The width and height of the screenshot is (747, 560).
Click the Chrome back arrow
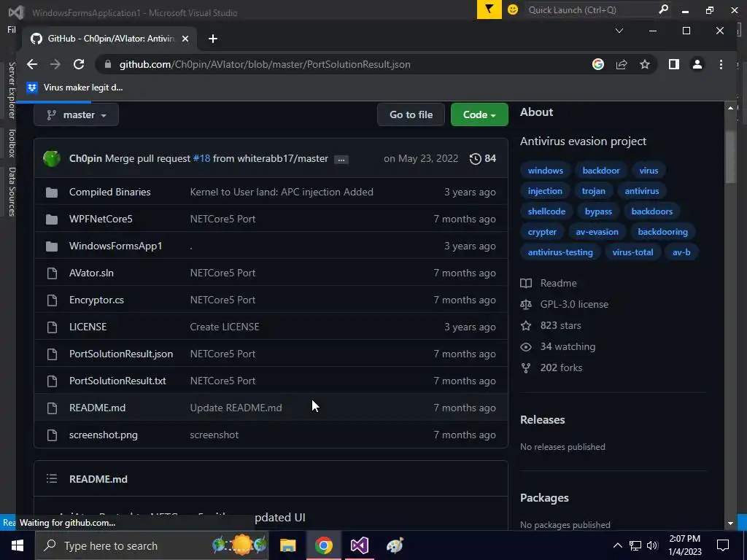32,64
